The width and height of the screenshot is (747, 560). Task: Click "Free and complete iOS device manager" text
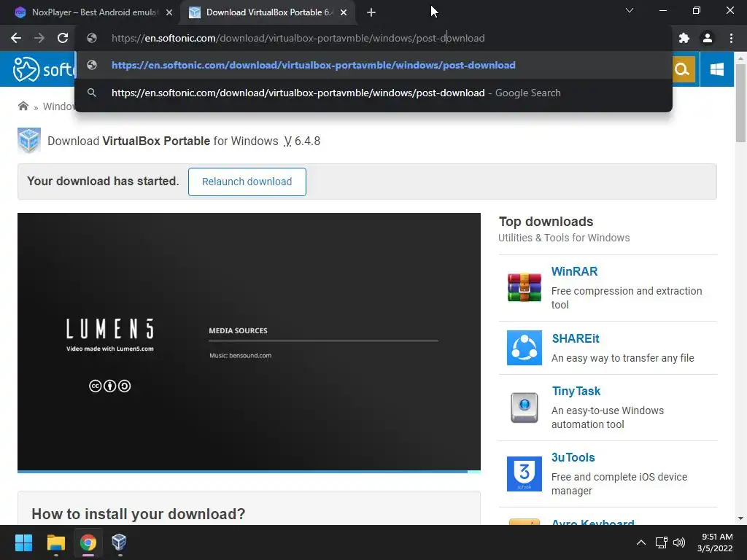[x=619, y=483]
